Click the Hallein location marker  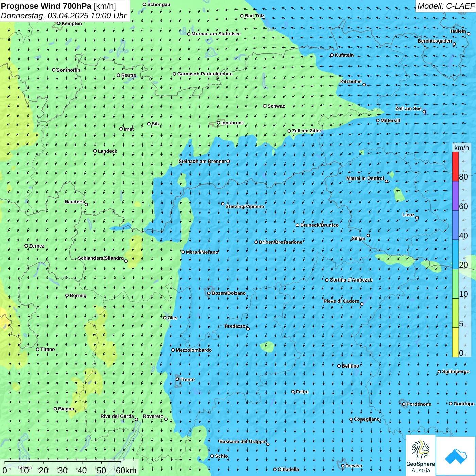point(469,34)
